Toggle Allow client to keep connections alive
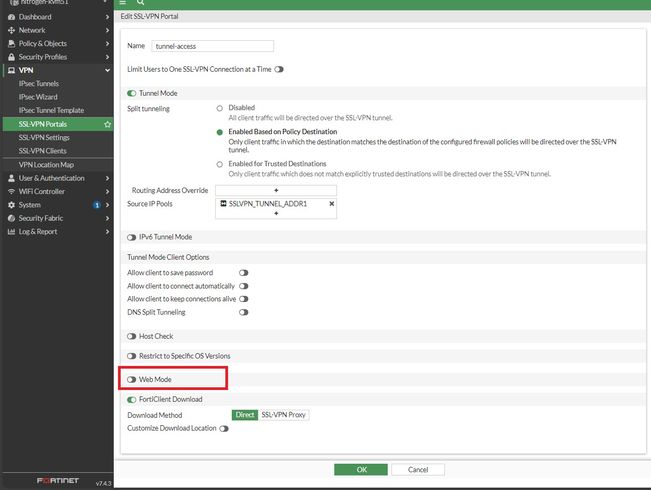The image size is (651, 490). coord(244,299)
